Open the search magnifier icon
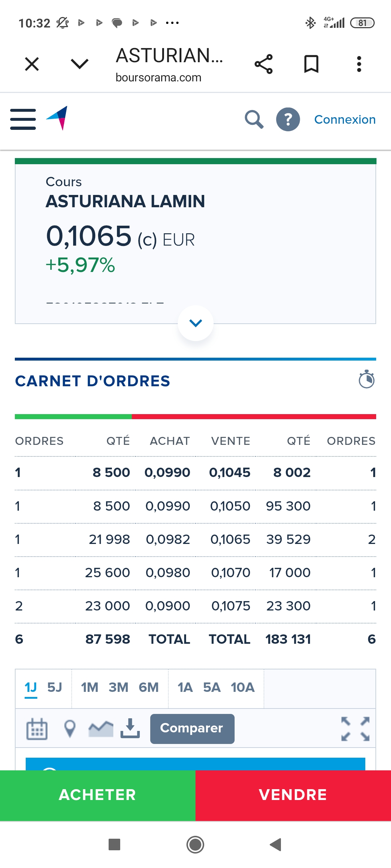This screenshot has width=391, height=868. 254,119
